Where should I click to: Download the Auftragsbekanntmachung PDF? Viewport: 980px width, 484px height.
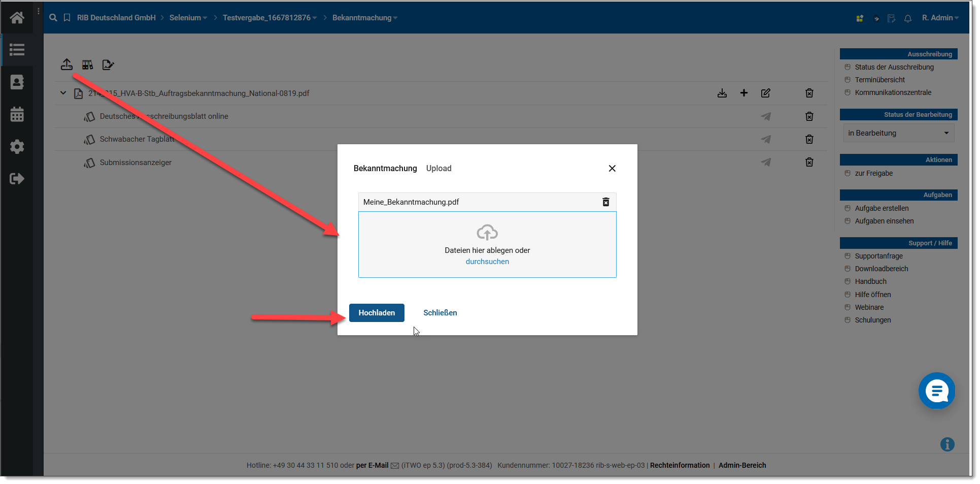point(722,93)
